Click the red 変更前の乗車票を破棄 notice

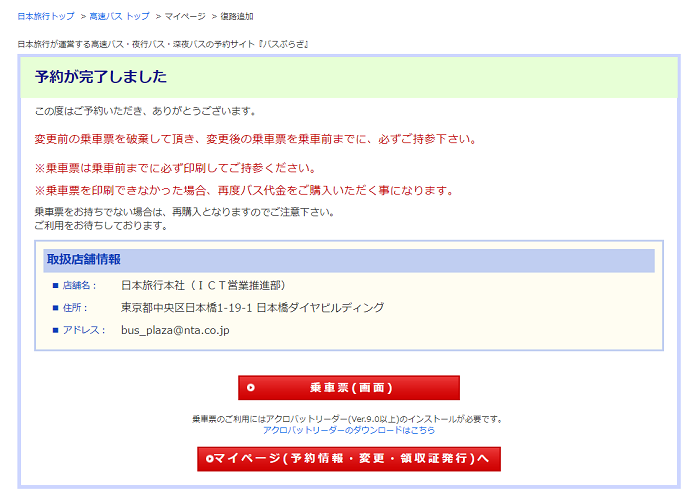(x=255, y=139)
